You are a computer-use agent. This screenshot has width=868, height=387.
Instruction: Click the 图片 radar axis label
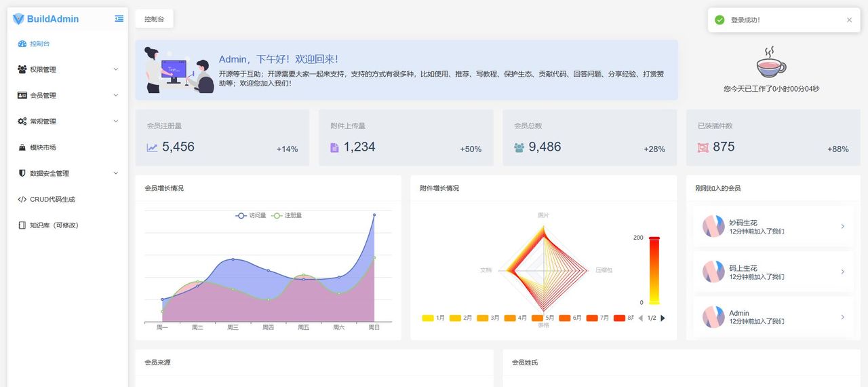tap(544, 215)
